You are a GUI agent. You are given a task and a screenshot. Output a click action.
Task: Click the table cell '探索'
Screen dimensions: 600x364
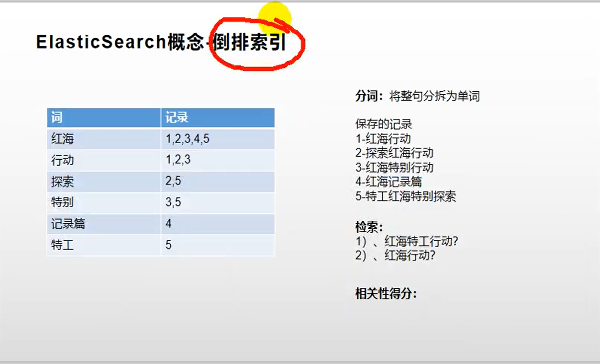[104, 182]
